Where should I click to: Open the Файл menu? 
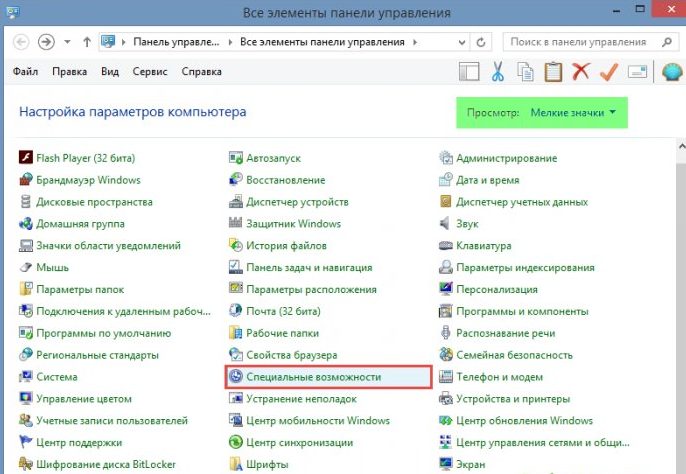(27, 72)
